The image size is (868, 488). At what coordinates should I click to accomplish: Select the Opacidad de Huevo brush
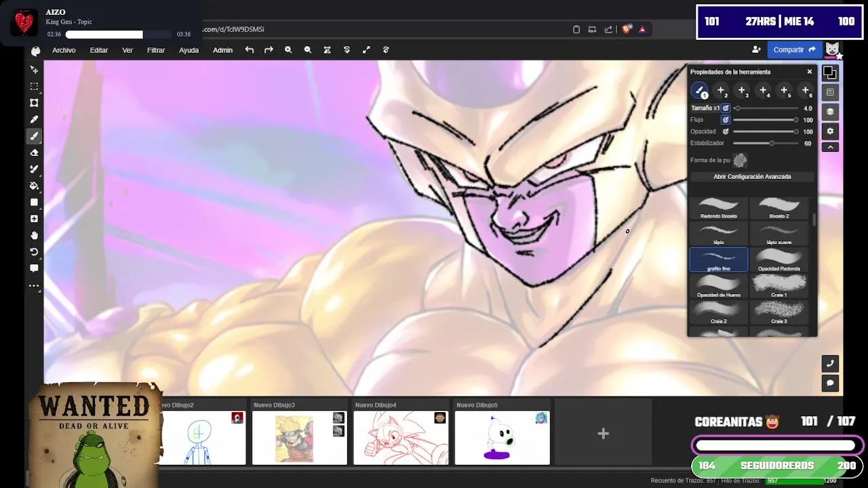tap(719, 286)
